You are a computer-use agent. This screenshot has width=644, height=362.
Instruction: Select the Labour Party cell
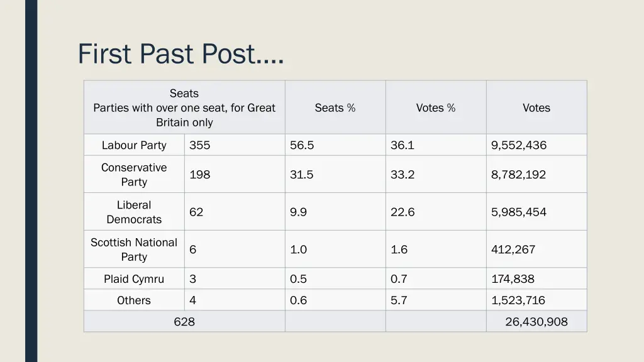coord(135,145)
